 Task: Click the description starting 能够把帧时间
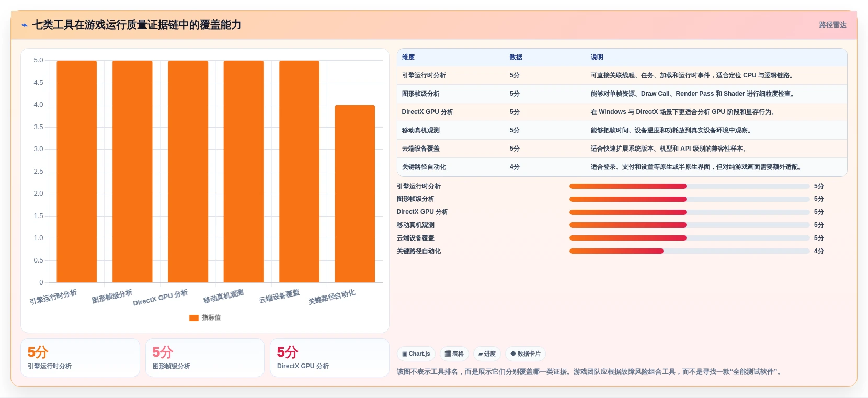[672, 130]
